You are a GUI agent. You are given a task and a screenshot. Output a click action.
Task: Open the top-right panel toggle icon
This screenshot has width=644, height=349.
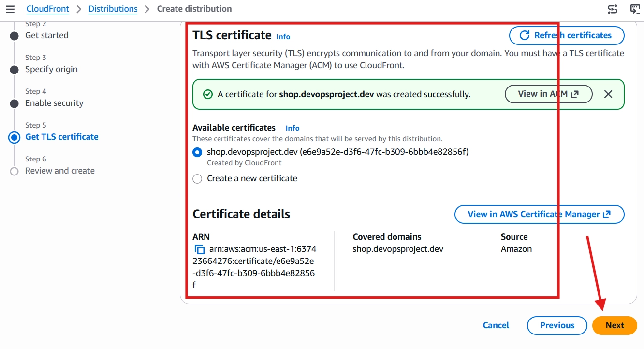635,9
